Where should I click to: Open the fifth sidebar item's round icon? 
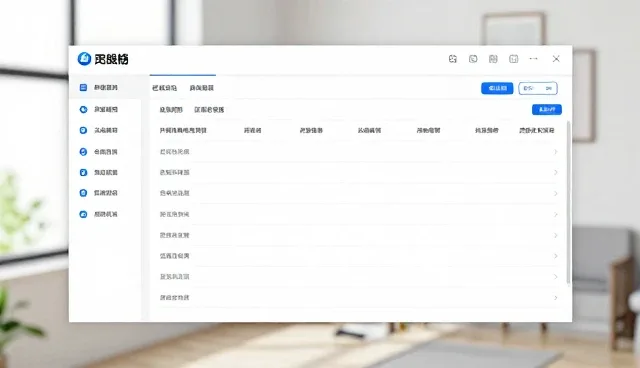pos(83,173)
